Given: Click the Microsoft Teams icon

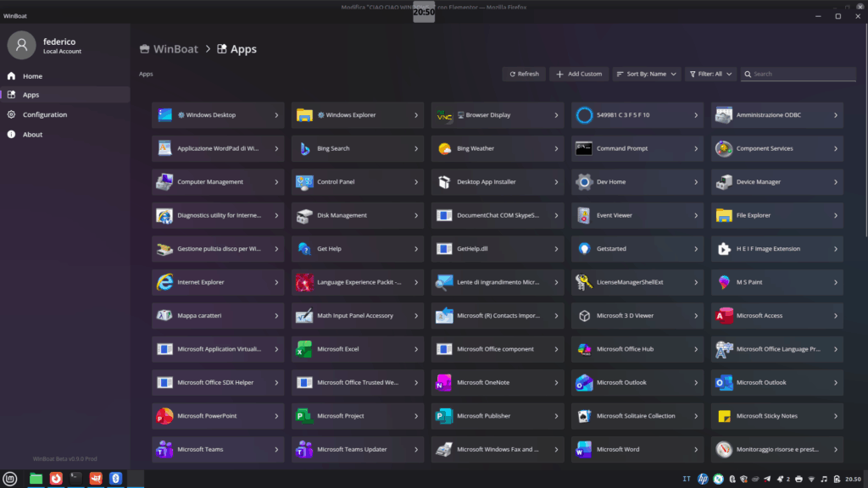Looking at the screenshot, I should [164, 449].
